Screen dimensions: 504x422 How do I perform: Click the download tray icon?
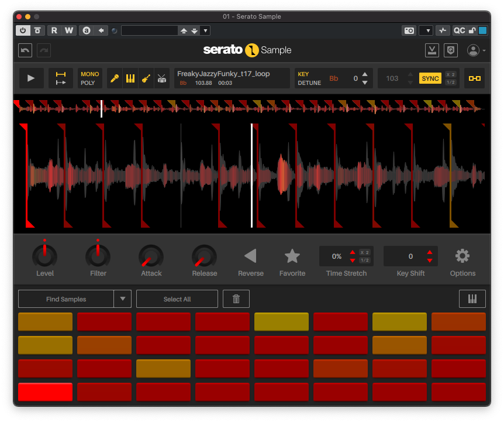pyautogui.click(x=431, y=50)
